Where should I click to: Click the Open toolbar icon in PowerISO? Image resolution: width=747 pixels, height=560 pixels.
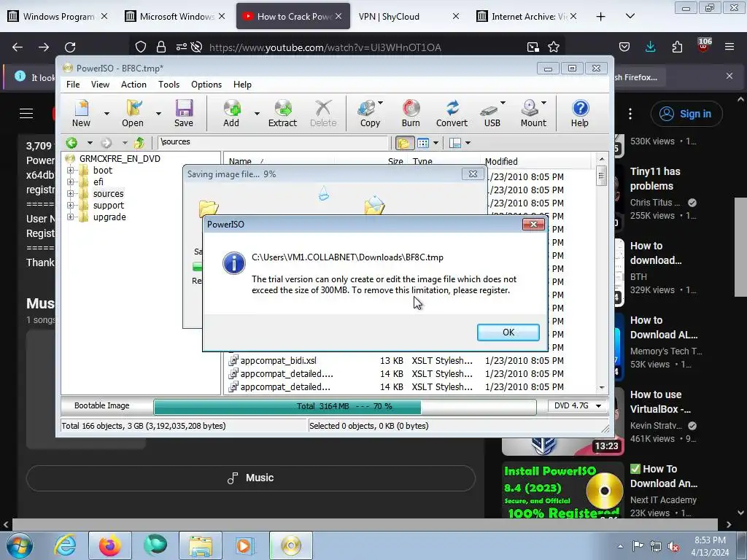pyautogui.click(x=133, y=113)
